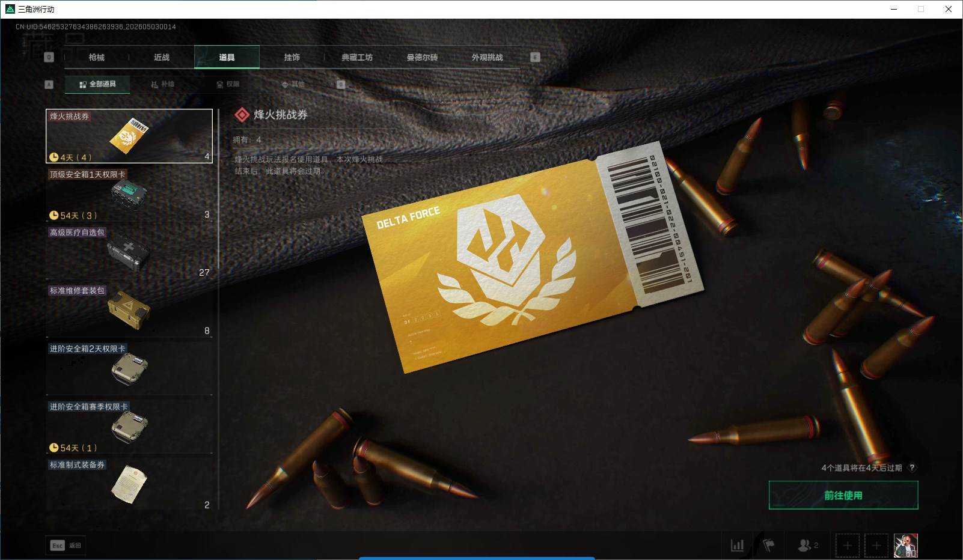Open the player avatar portrait
Viewport: 963px width, 560px height.
coord(906,546)
